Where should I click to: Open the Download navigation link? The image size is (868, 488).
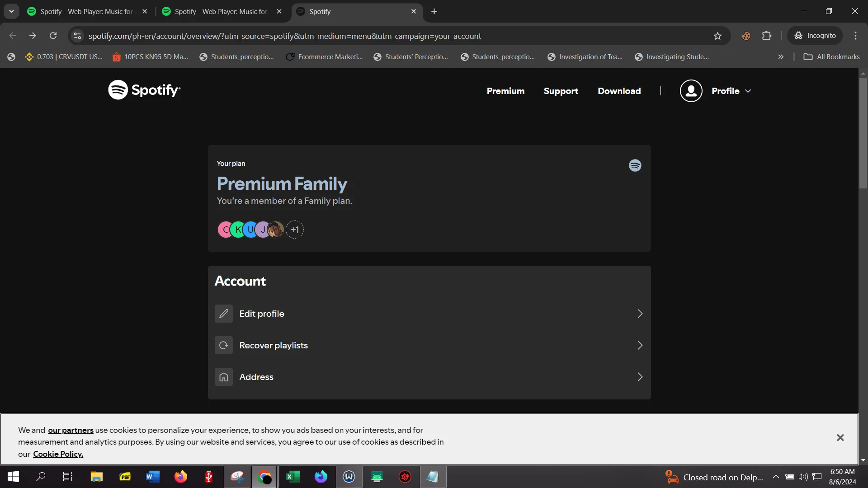[x=619, y=91]
